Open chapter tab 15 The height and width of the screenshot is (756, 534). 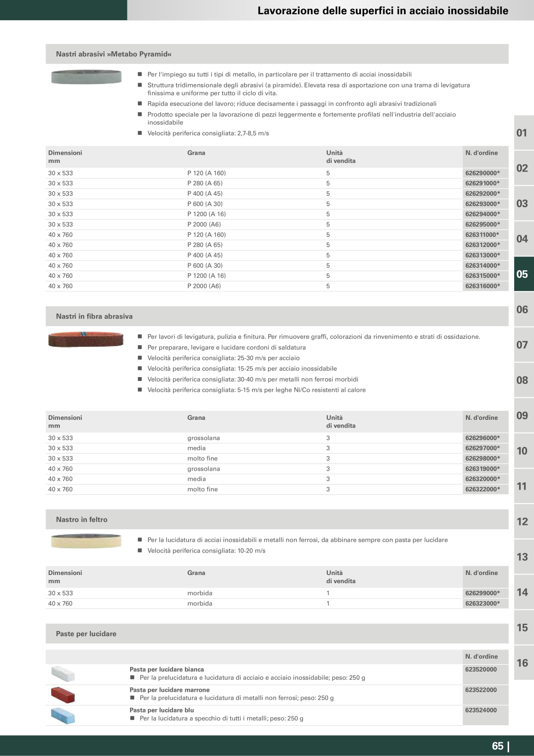[x=524, y=628]
